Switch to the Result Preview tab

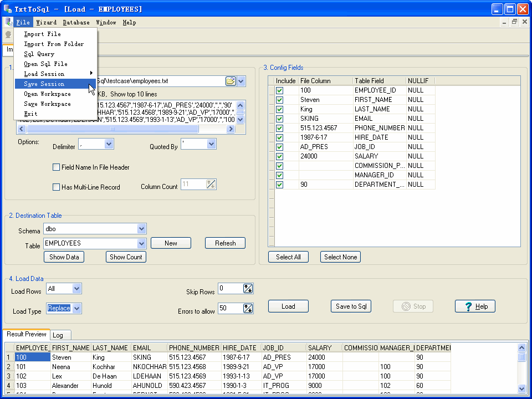[x=27, y=334]
